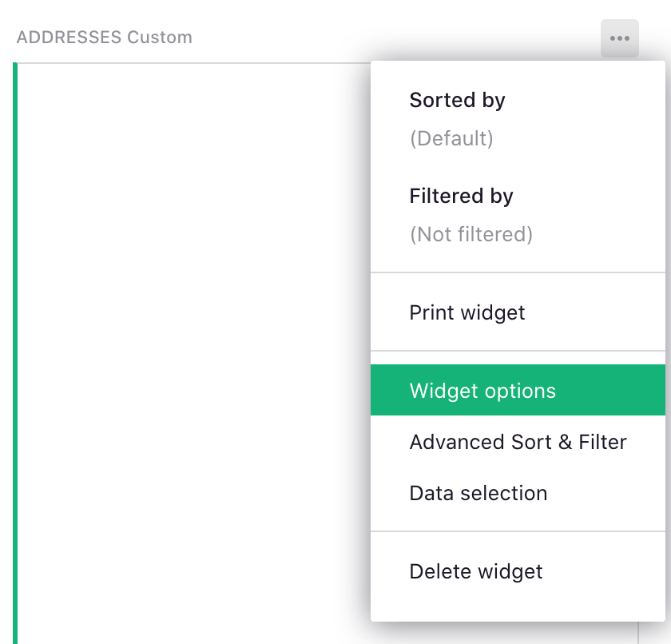671x644 pixels.
Task: Click the green highlighted menu entry
Action: point(482,391)
